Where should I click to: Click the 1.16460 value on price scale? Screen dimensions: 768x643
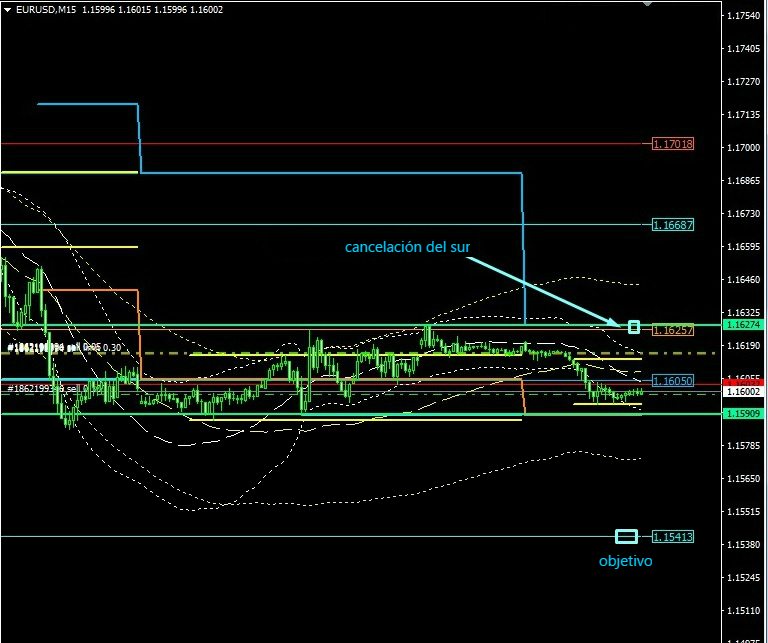click(x=743, y=280)
